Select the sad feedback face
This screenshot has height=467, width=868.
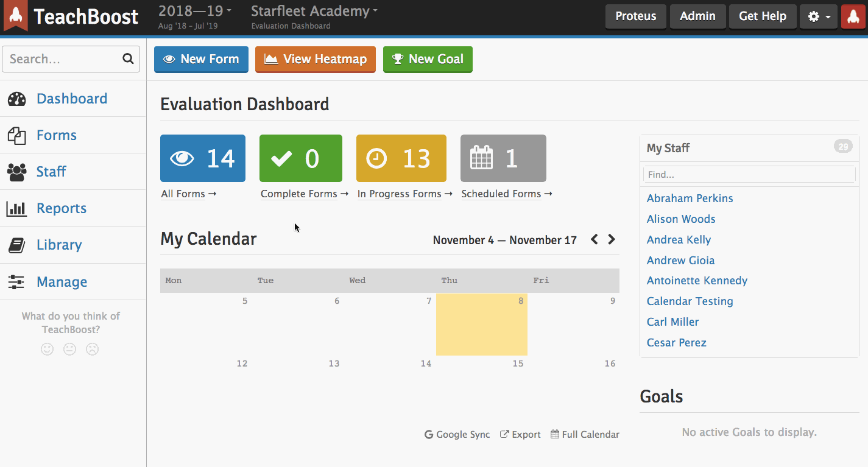(x=93, y=349)
